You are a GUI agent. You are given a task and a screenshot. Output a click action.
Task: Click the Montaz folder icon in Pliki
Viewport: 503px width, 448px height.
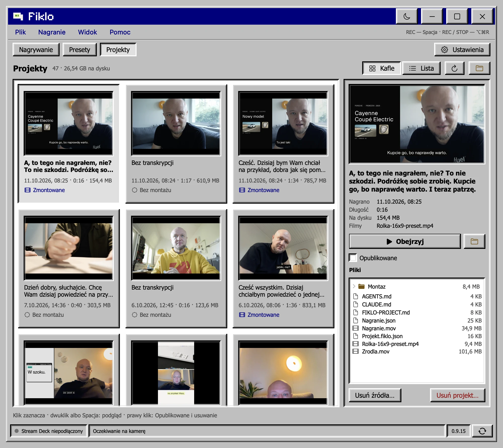[x=361, y=286]
